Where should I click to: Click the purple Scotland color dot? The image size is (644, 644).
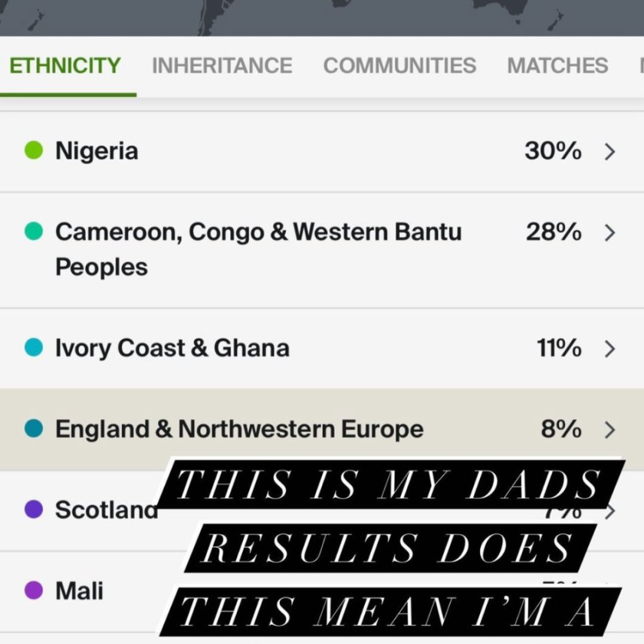coord(34,509)
